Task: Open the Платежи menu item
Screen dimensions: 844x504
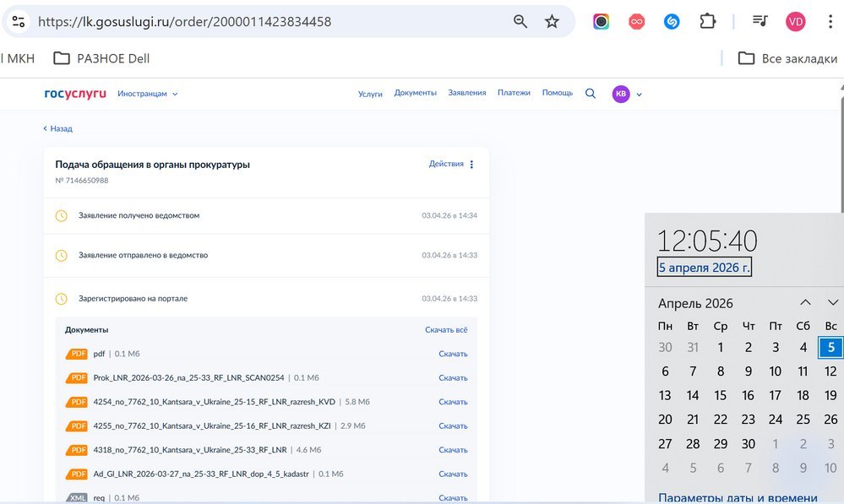Action: tap(514, 93)
